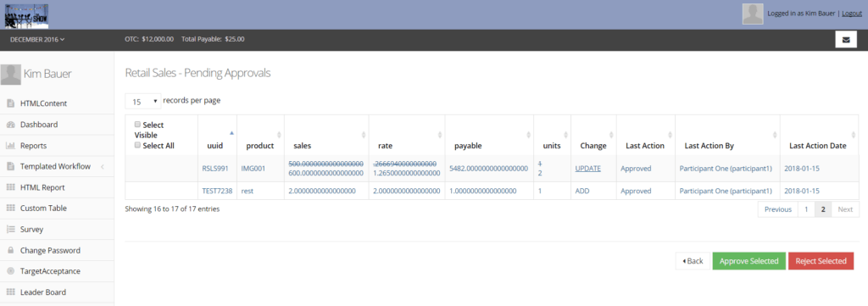Screen dimensions: 868x306
Task: Click the Reports bar chart icon
Action: pyautogui.click(x=10, y=146)
